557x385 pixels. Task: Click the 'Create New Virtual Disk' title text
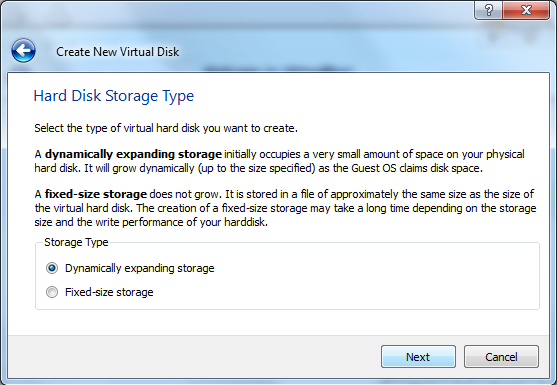click(x=118, y=52)
